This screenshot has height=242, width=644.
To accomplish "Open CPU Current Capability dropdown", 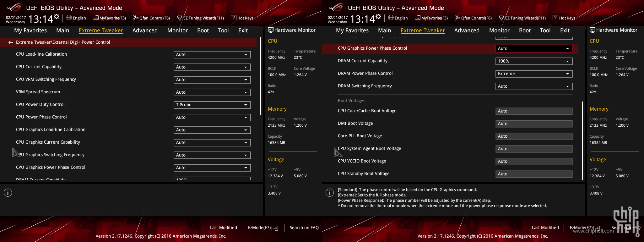I will coord(212,67).
